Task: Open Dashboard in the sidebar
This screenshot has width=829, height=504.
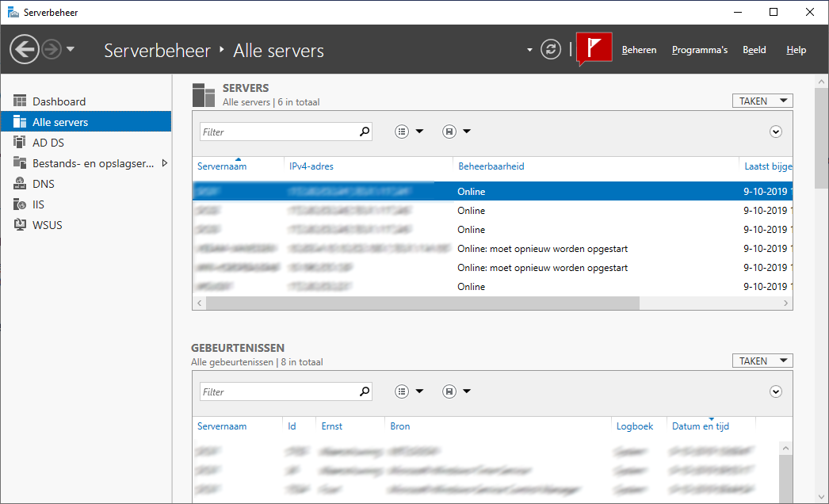Action: (x=59, y=101)
